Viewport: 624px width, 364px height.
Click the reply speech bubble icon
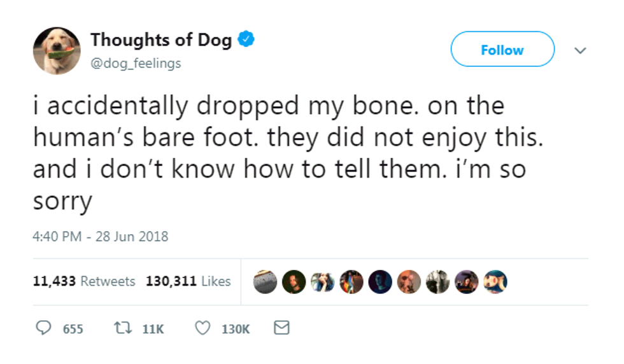click(x=44, y=328)
